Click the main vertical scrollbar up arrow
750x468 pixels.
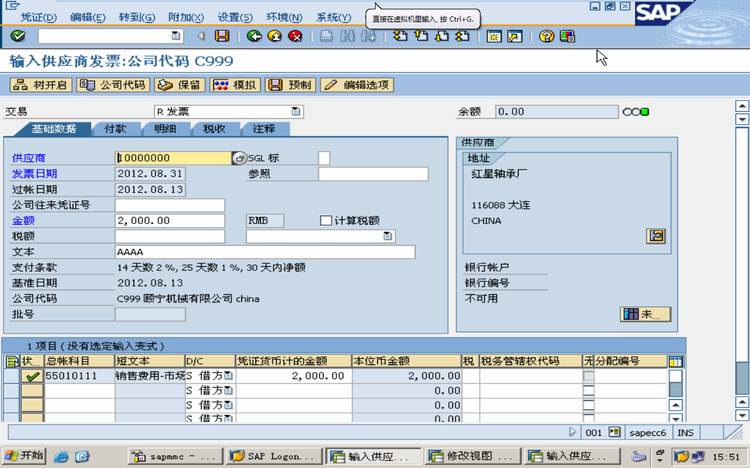coord(741,106)
